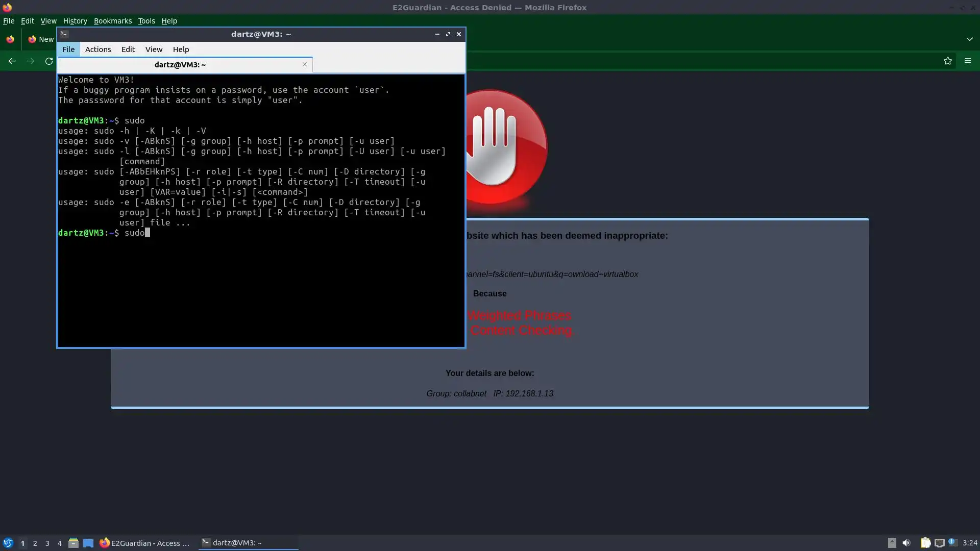980x551 pixels.
Task: Open removable media eject tray icon
Action: (892, 543)
